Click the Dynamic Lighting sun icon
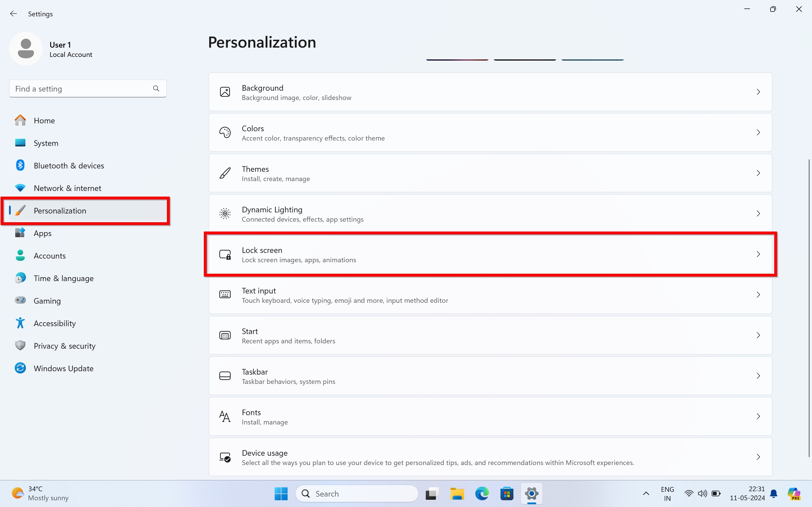Image resolution: width=812 pixels, height=507 pixels. click(x=225, y=214)
